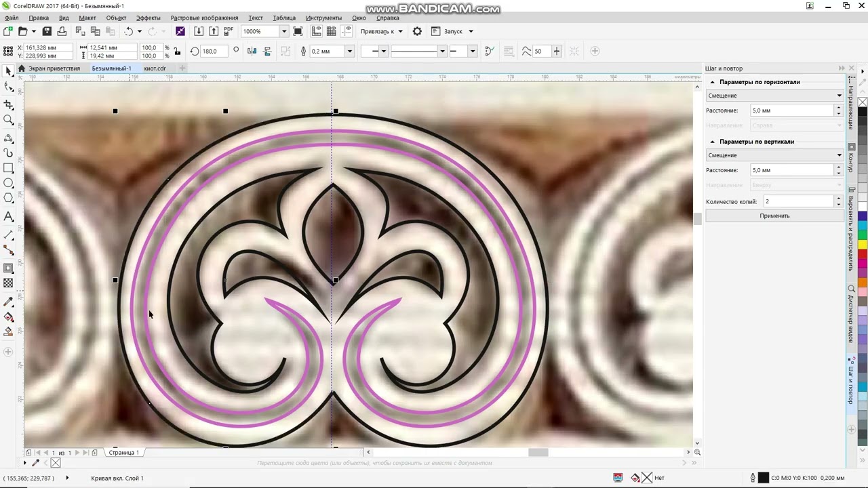Image resolution: width=868 pixels, height=488 pixels.
Task: Open the Эффекты menu
Action: click(x=149, y=18)
